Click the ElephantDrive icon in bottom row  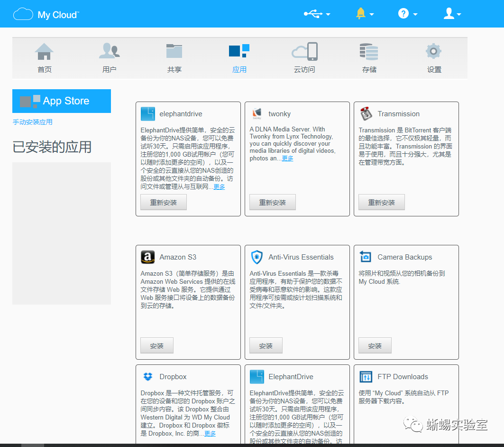(257, 377)
